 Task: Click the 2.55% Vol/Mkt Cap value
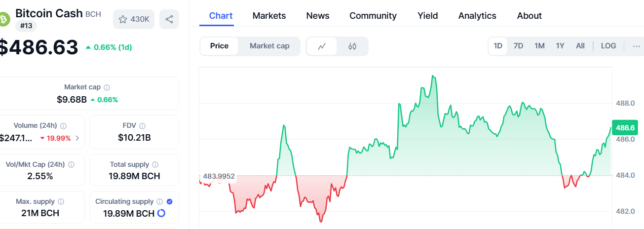pyautogui.click(x=40, y=176)
